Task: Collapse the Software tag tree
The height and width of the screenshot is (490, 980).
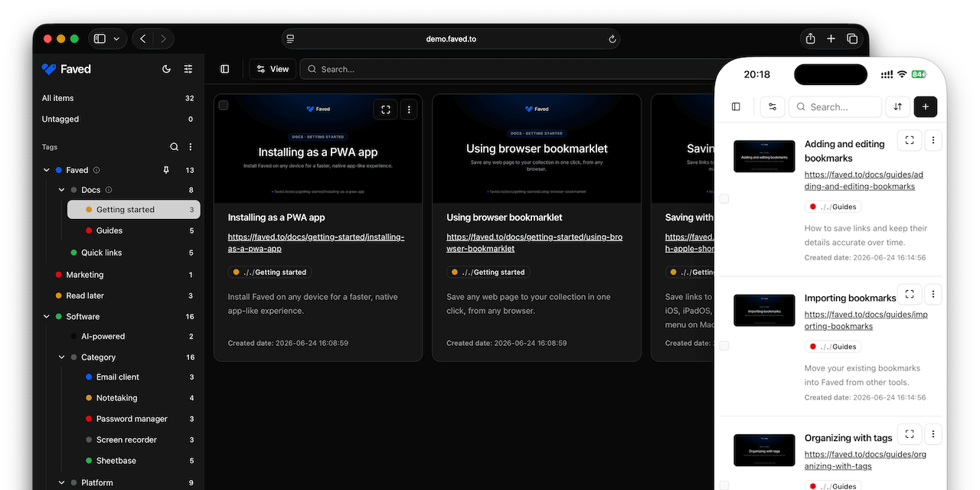Action: [47, 316]
